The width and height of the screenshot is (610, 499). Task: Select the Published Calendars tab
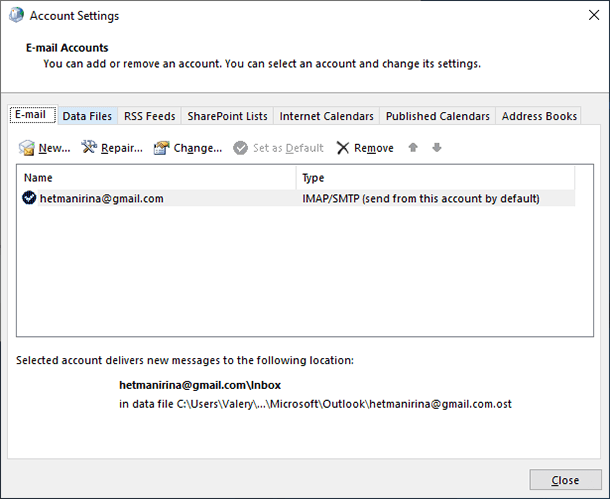438,116
